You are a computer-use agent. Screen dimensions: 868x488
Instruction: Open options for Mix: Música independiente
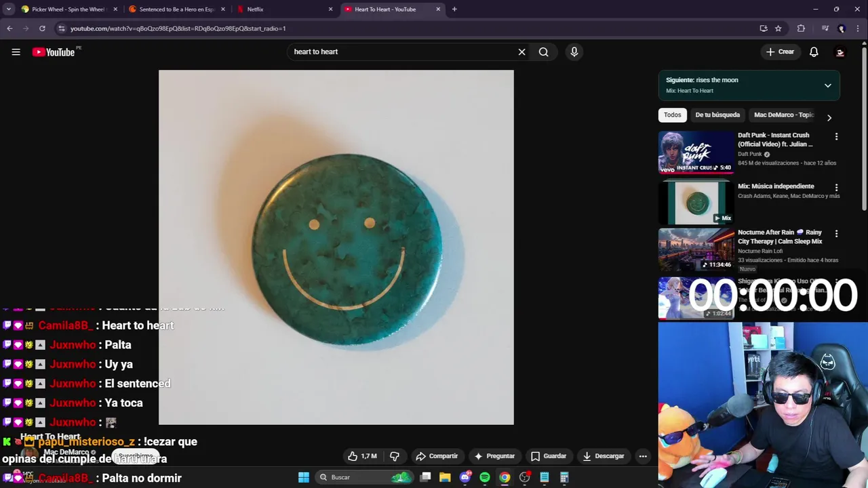[836, 187]
